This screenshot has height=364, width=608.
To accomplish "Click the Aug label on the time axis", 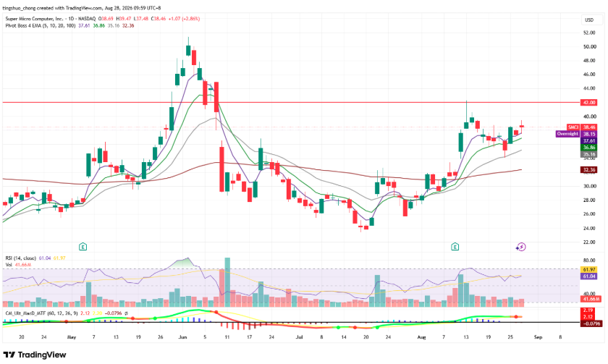I will click(421, 337).
